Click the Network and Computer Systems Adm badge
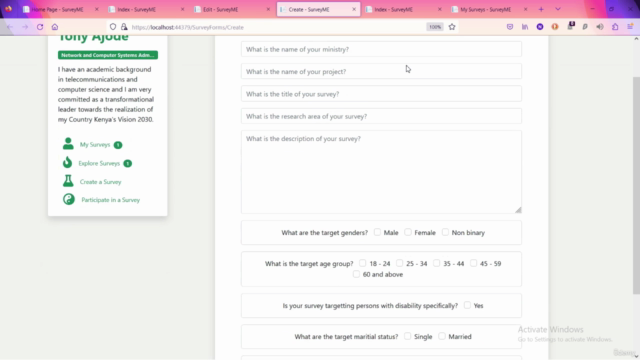The image size is (640, 360). (x=108, y=55)
